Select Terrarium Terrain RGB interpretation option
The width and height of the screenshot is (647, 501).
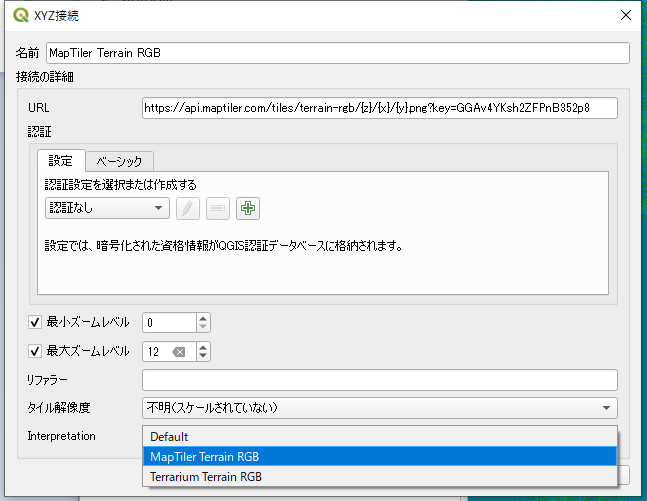(380, 476)
